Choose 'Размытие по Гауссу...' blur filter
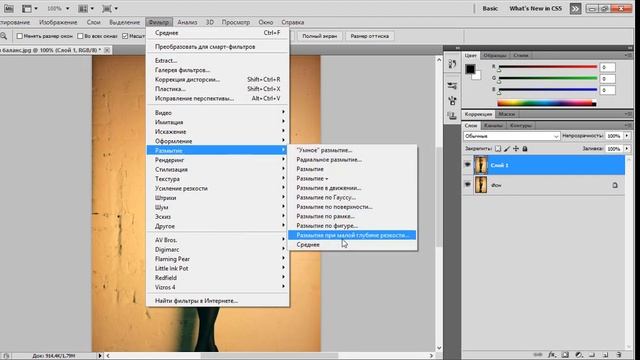640x360 pixels. point(352,197)
